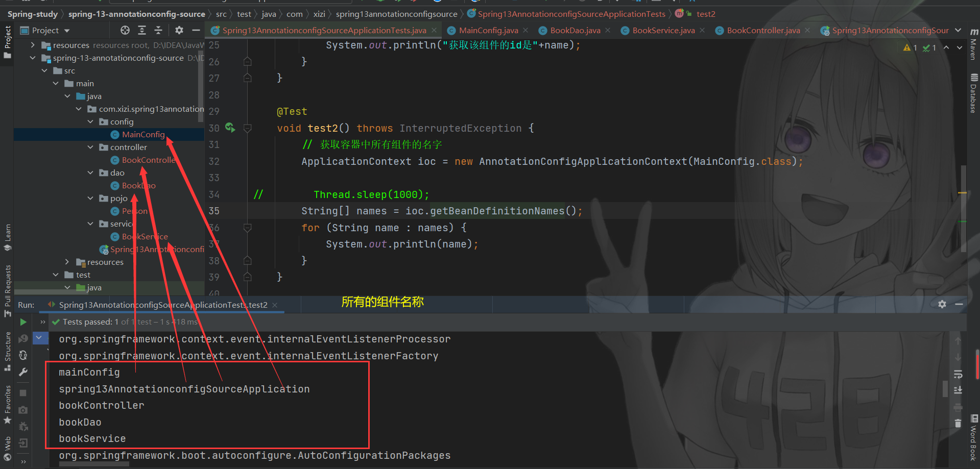
Task: Expand the resources root folder
Action: 33,45
